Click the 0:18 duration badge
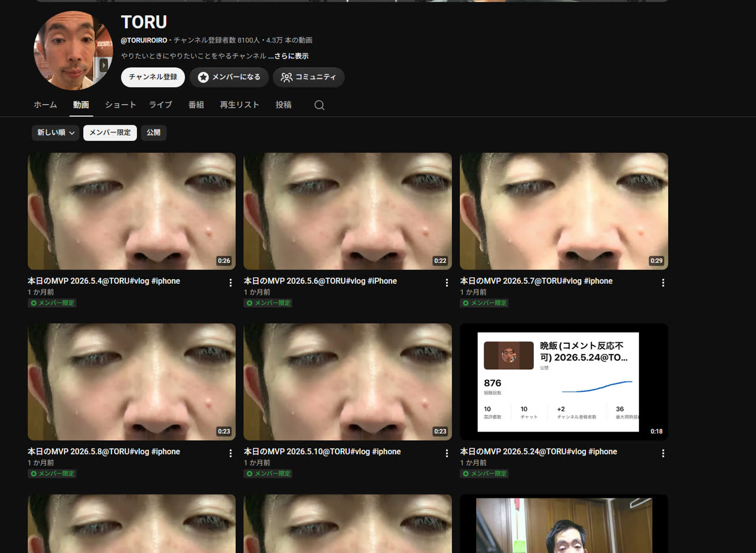The height and width of the screenshot is (553, 756). click(656, 431)
